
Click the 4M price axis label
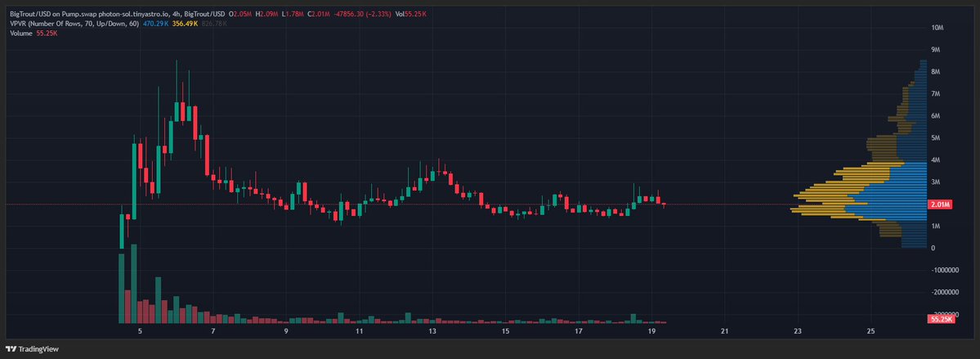pyautogui.click(x=936, y=160)
